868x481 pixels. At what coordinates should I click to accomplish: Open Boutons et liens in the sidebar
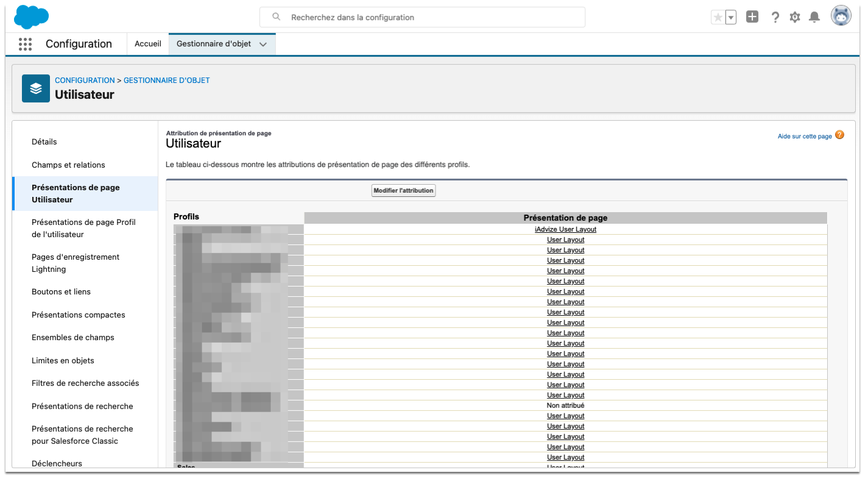(x=61, y=291)
